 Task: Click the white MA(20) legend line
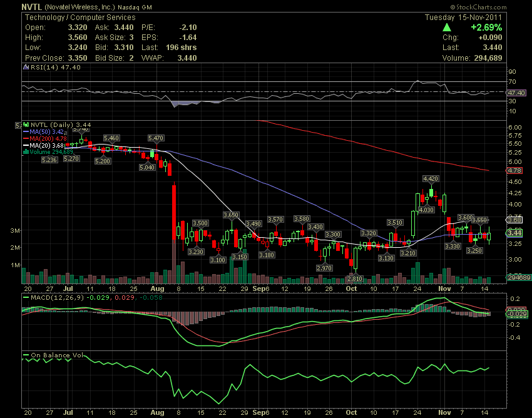[x=26, y=145]
